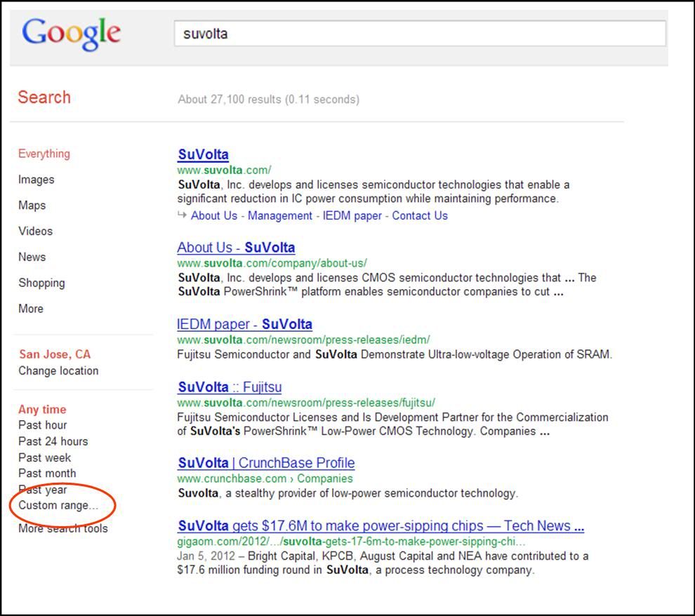
Task: Select Any time filter
Action: (x=42, y=409)
